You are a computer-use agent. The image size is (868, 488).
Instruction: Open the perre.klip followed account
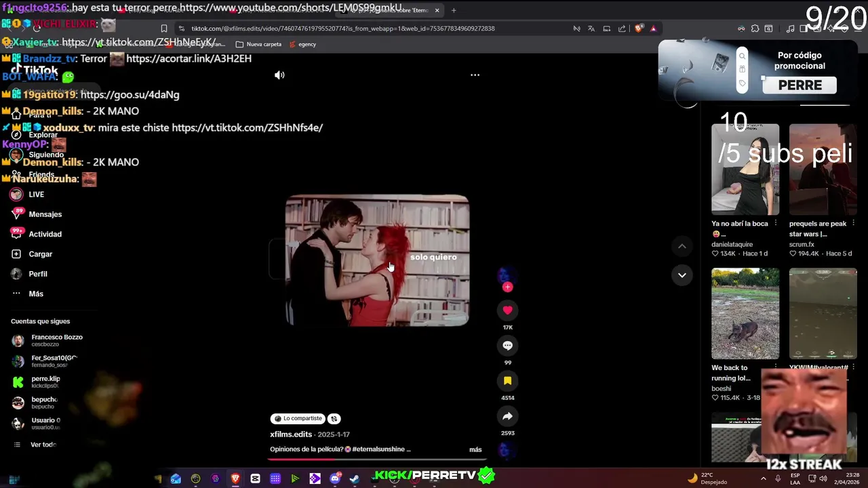pyautogui.click(x=36, y=382)
